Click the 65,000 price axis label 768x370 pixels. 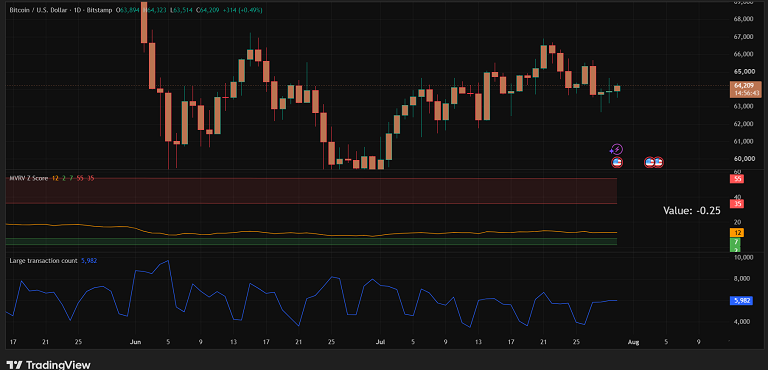[743, 72]
